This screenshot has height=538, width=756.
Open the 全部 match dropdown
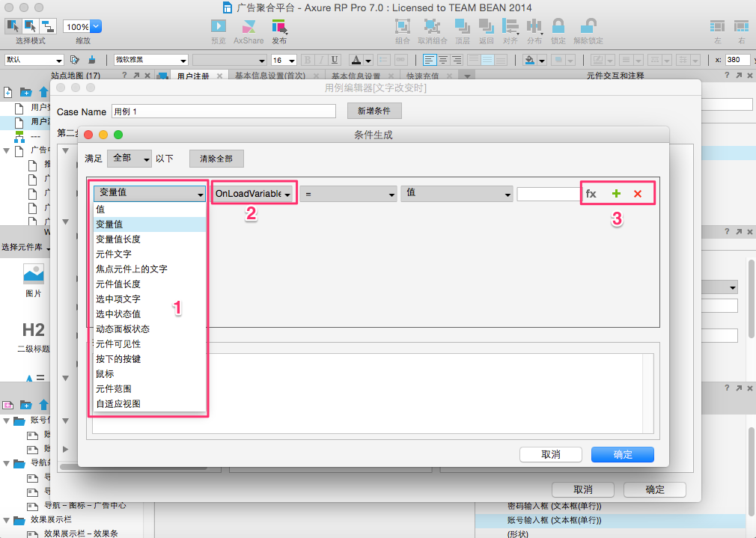coord(129,159)
